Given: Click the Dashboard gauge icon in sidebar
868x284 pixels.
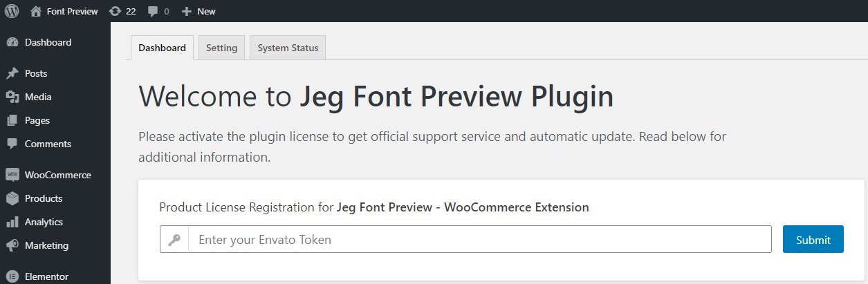Looking at the screenshot, I should 12,42.
